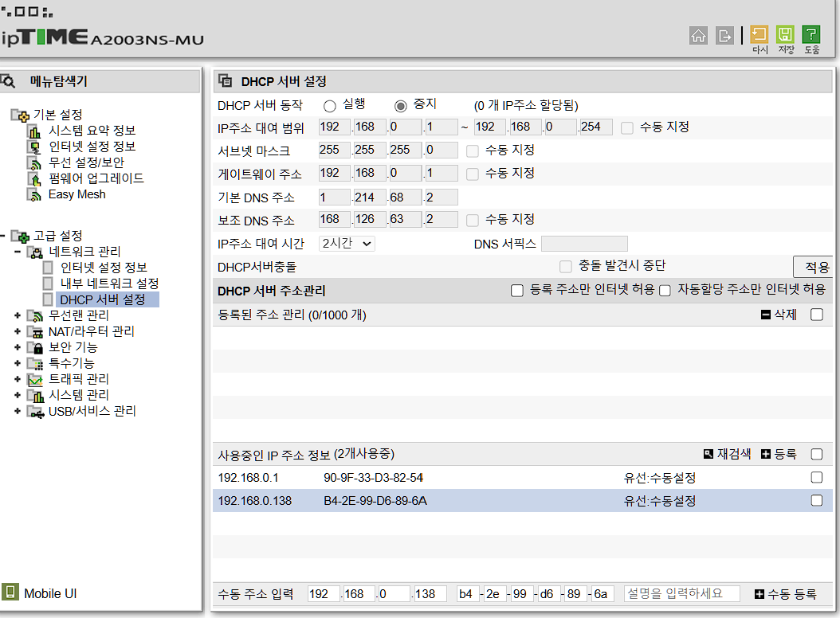Click the DNS 서픽스 input field
Viewport: 840px width, 618px height.
click(x=584, y=244)
